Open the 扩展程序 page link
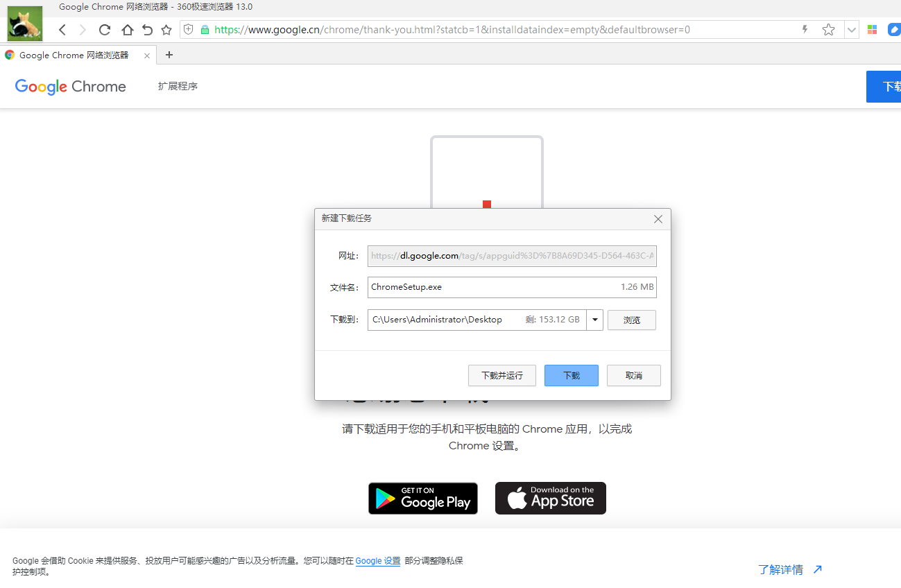Image resolution: width=901 pixels, height=588 pixels. point(178,86)
